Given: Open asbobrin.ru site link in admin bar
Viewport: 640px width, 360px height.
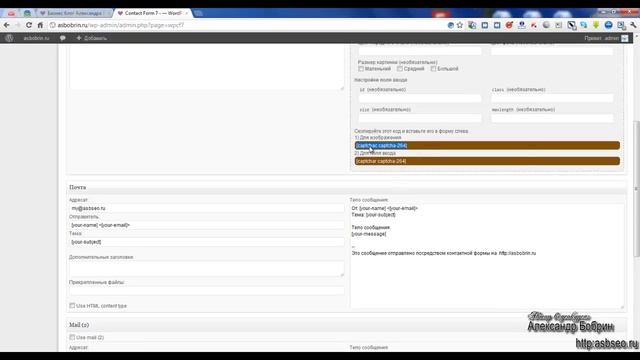Looking at the screenshot, I should 36,38.
